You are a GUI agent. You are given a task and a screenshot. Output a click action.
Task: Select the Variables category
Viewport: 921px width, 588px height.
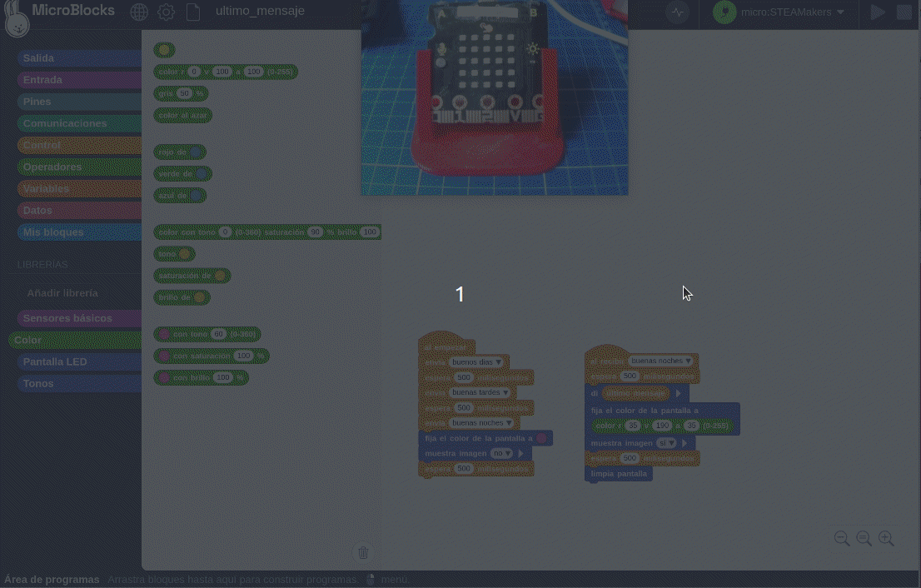click(79, 188)
